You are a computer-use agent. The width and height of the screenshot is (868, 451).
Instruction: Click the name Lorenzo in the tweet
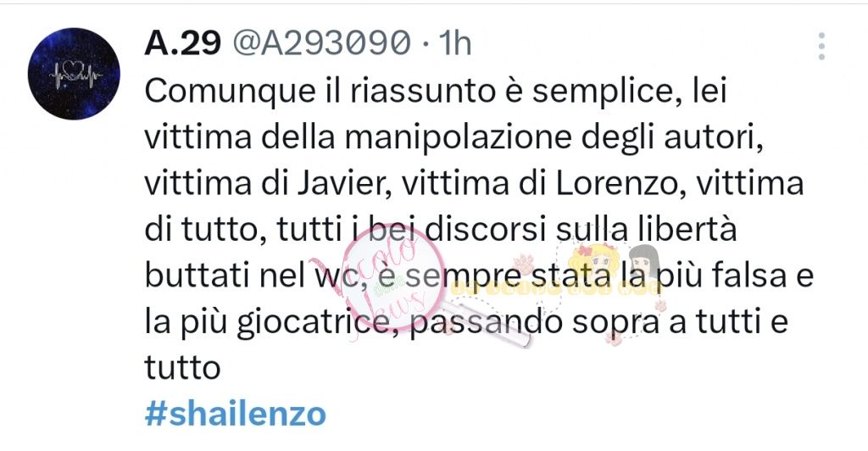point(618,184)
